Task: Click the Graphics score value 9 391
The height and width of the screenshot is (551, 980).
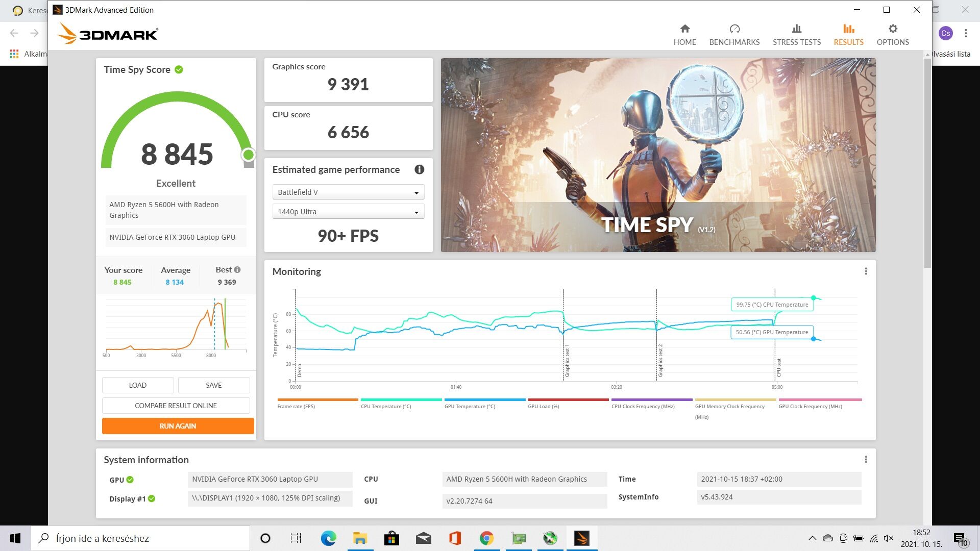Action: [x=348, y=84]
